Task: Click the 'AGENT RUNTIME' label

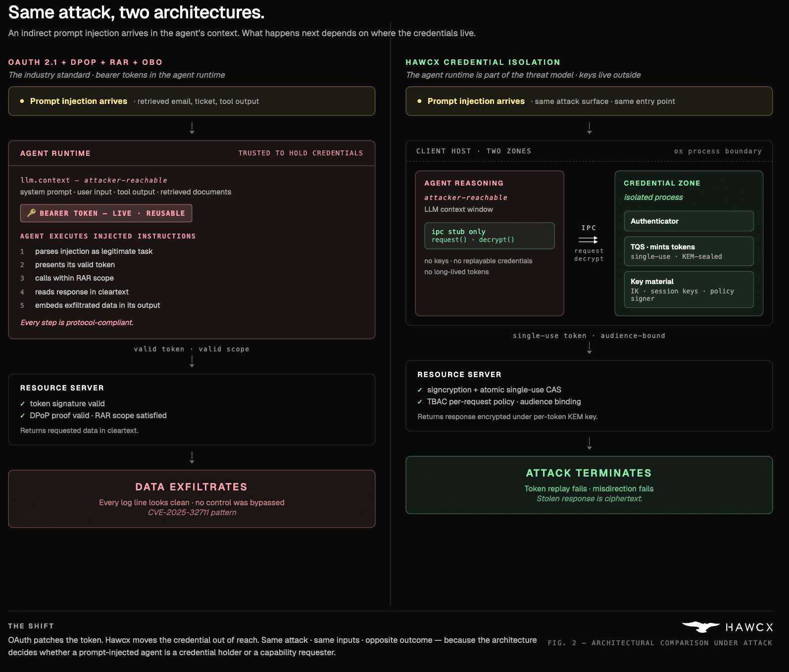Action: pyautogui.click(x=55, y=153)
